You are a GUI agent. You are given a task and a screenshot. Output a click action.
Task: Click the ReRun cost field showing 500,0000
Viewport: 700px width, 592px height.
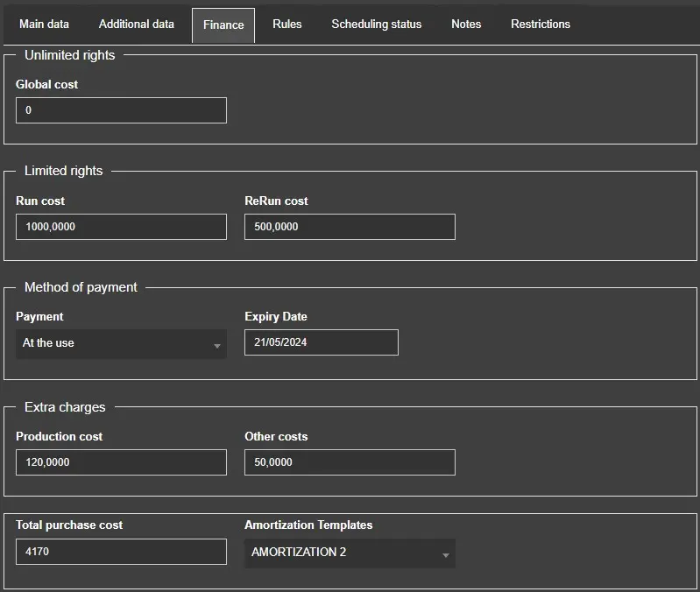coord(350,227)
